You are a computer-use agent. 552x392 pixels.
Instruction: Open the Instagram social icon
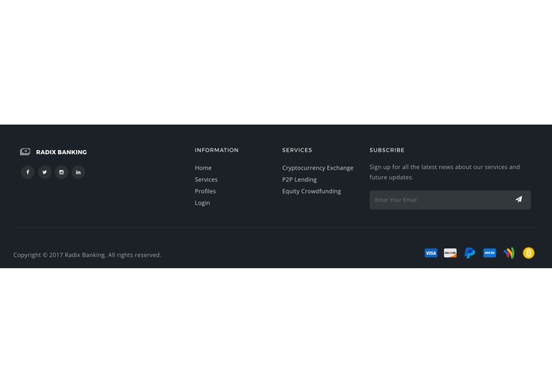click(61, 172)
